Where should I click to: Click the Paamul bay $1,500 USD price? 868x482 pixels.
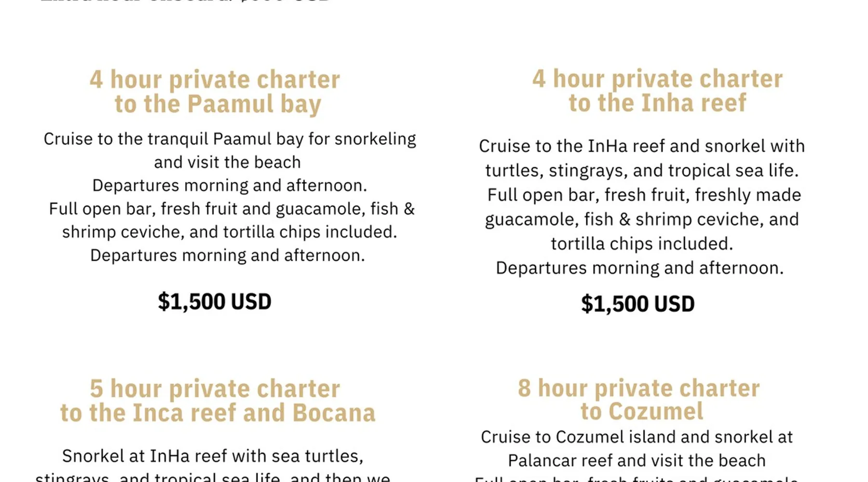215,302
